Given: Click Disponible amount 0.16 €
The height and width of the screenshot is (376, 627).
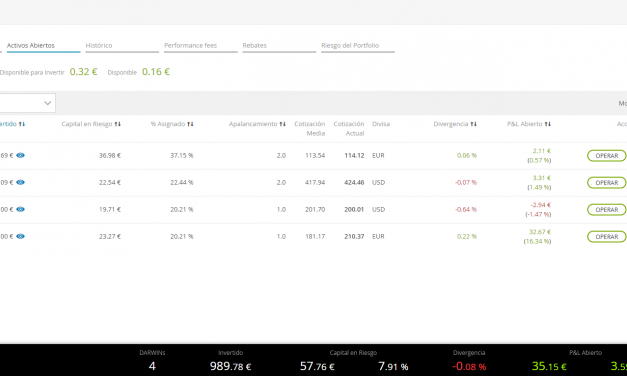Looking at the screenshot, I should pyautogui.click(x=156, y=72).
